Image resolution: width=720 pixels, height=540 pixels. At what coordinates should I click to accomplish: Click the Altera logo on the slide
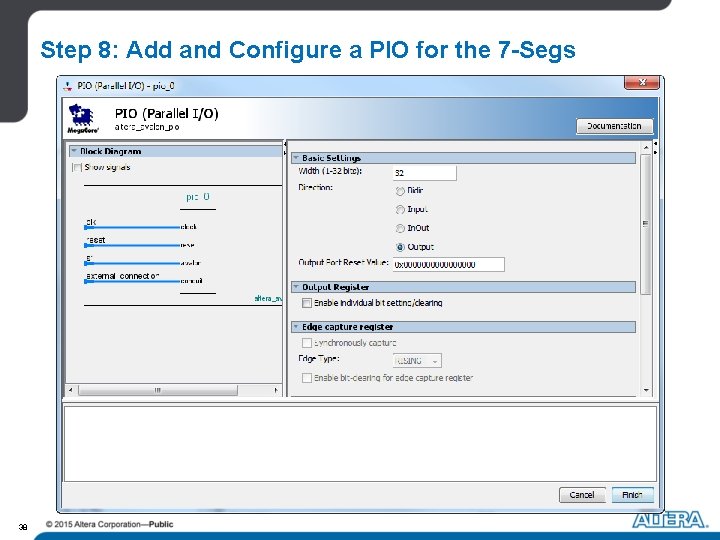670,520
